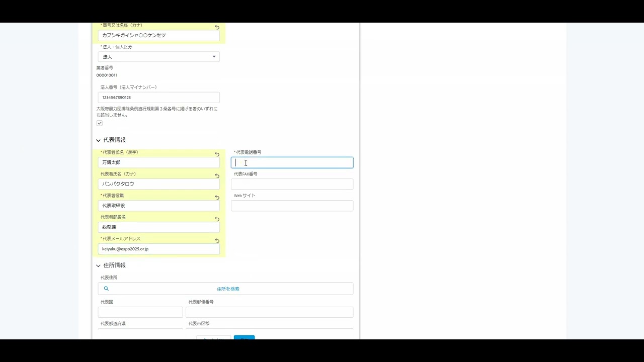Click the 代表者氏名（漢字） field with 万博太郎
This screenshot has height=362, width=644.
tap(159, 162)
